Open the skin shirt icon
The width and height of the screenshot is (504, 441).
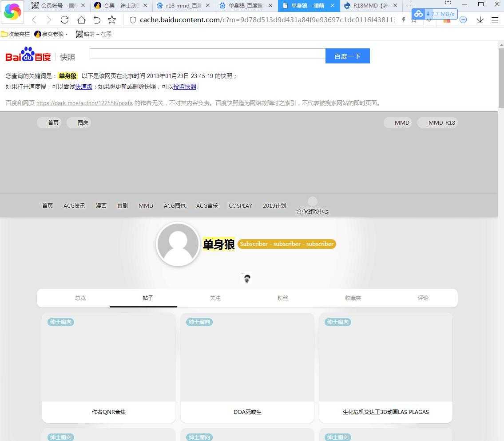pos(448,4)
